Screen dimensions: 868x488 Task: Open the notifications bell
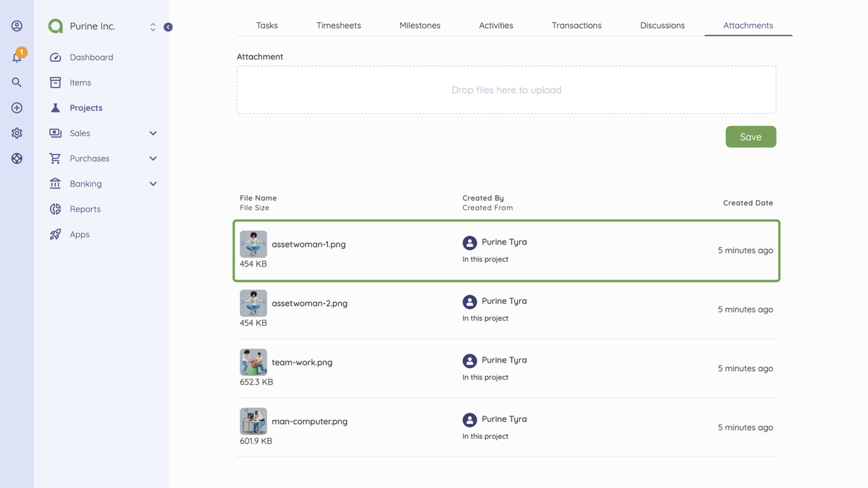click(x=17, y=56)
